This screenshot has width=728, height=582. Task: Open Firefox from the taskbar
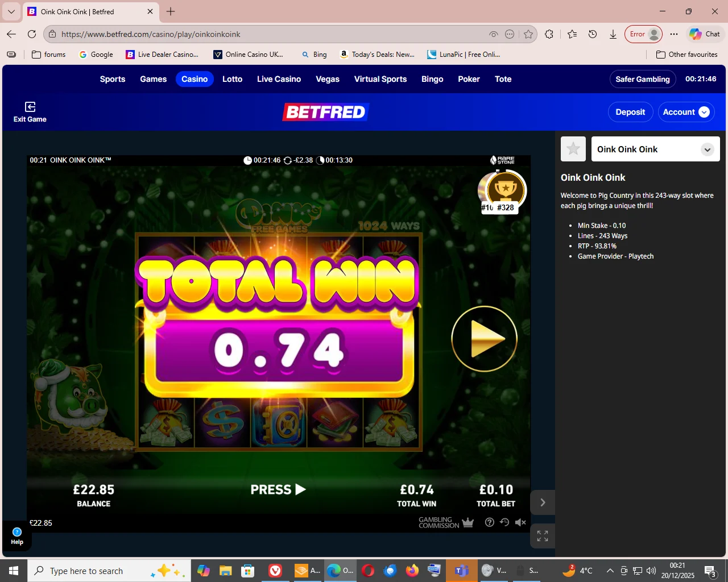(x=412, y=571)
